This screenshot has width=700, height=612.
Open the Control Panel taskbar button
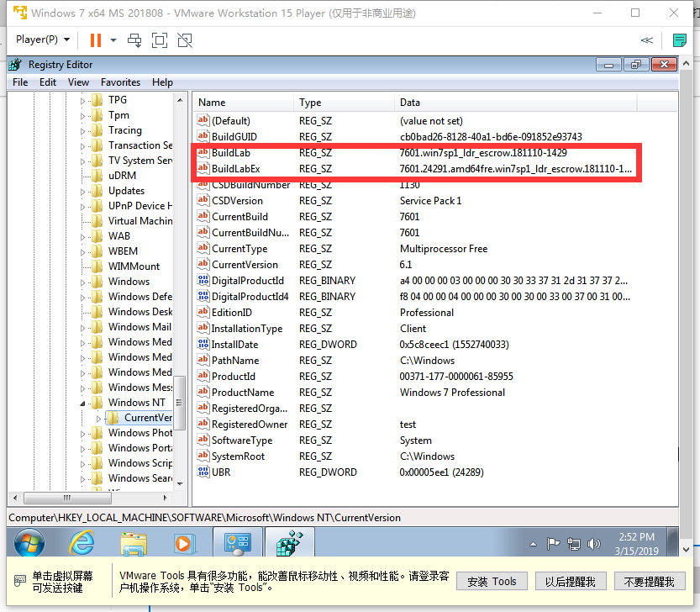point(238,543)
